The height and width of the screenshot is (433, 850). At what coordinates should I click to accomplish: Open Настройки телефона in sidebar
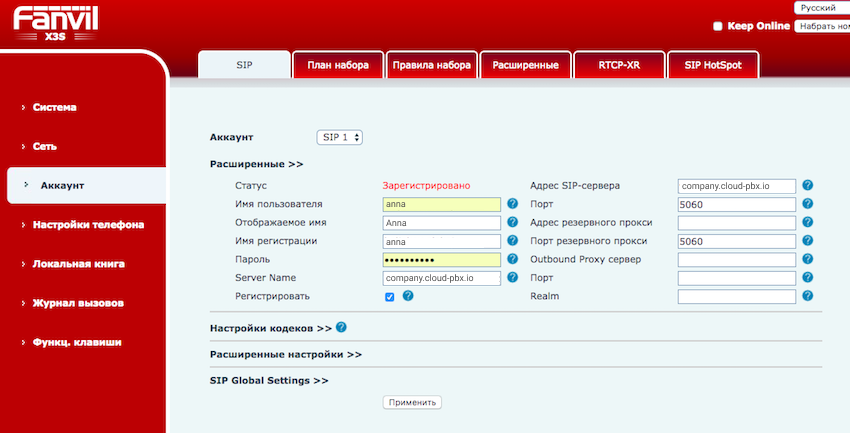(88, 225)
